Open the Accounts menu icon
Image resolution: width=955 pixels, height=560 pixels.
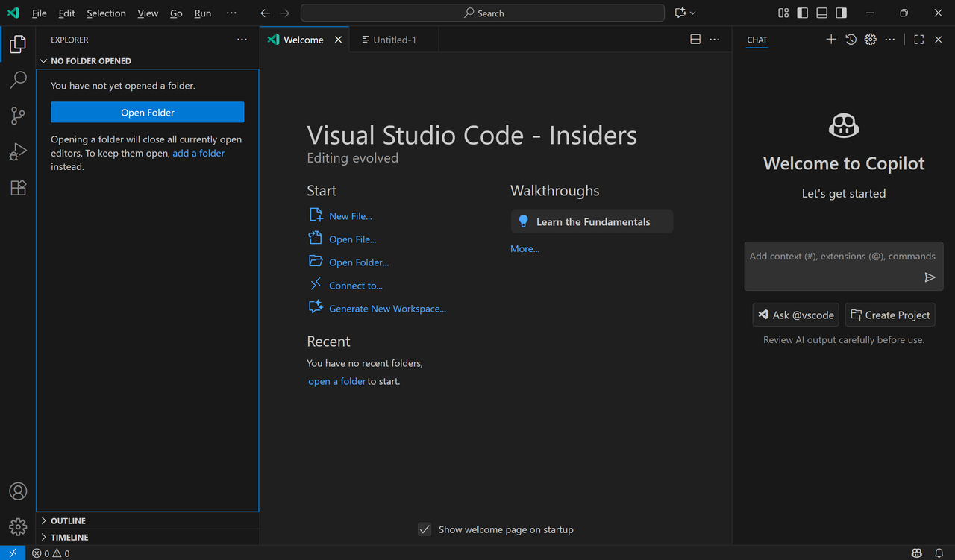(18, 491)
